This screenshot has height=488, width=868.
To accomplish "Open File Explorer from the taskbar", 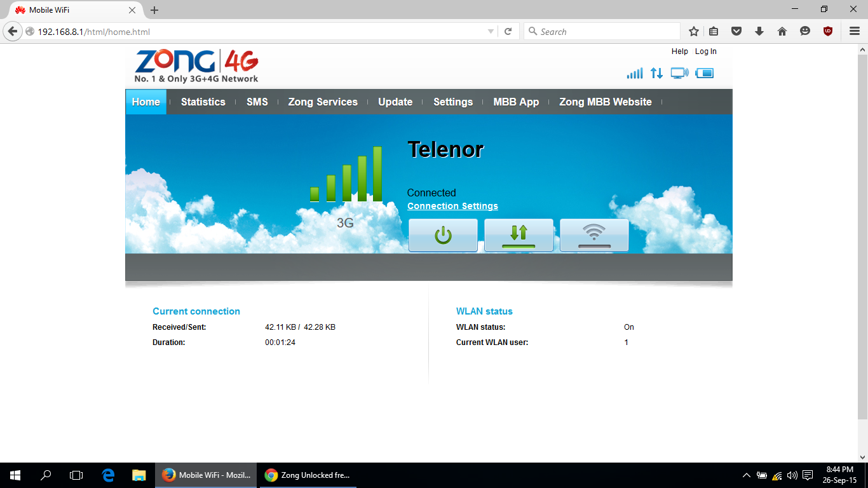I will tap(139, 475).
